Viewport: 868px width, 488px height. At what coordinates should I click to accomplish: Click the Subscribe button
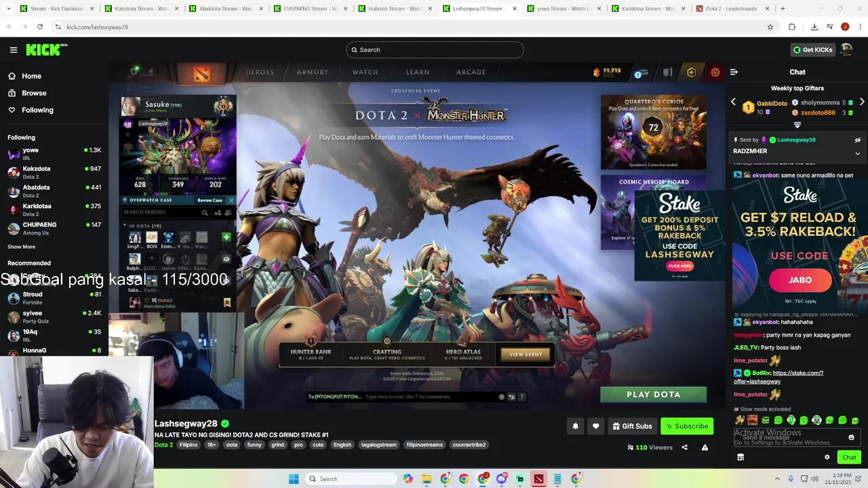687,426
